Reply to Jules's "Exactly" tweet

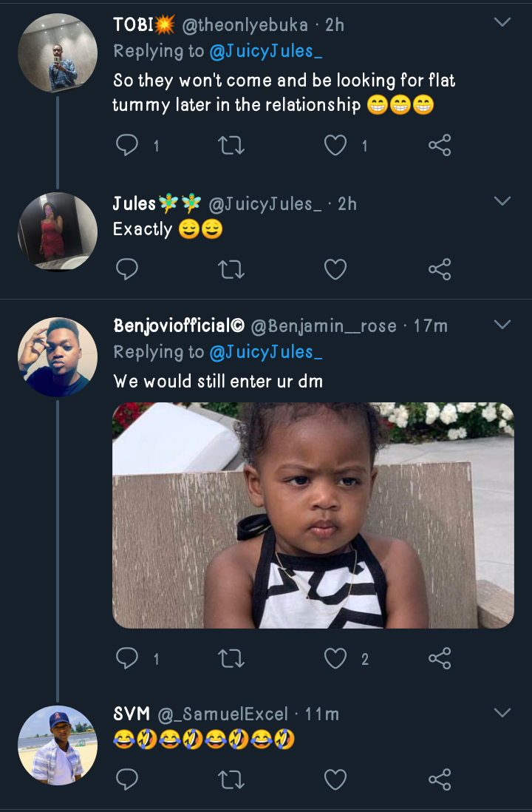(x=128, y=269)
